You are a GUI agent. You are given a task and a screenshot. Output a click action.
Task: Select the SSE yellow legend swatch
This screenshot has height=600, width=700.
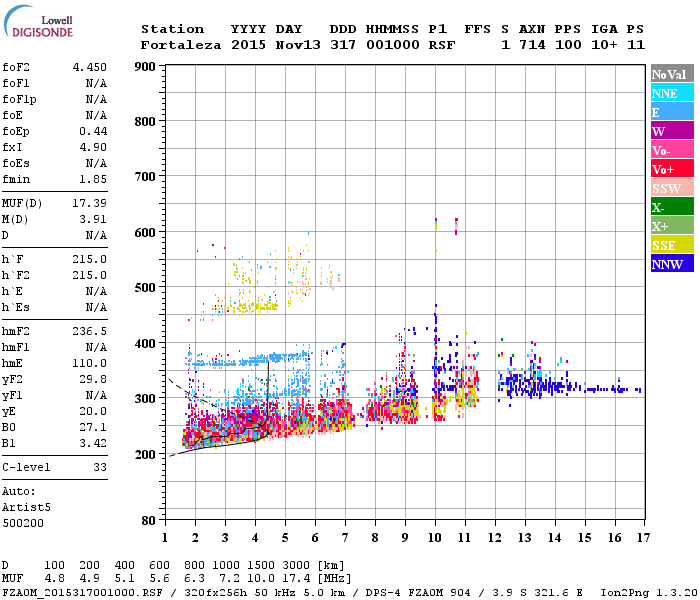click(x=672, y=245)
